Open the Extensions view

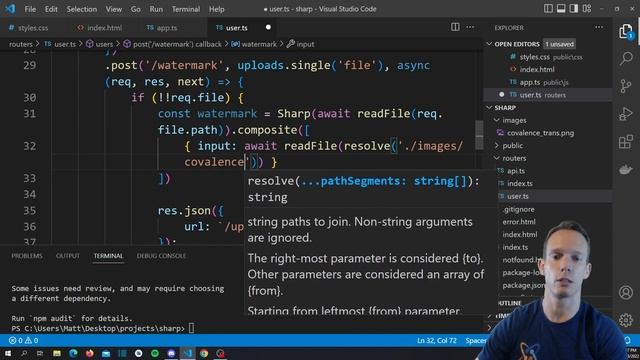coord(626,142)
